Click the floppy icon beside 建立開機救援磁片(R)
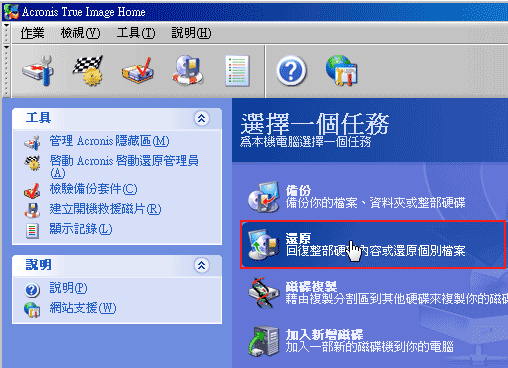 32,210
